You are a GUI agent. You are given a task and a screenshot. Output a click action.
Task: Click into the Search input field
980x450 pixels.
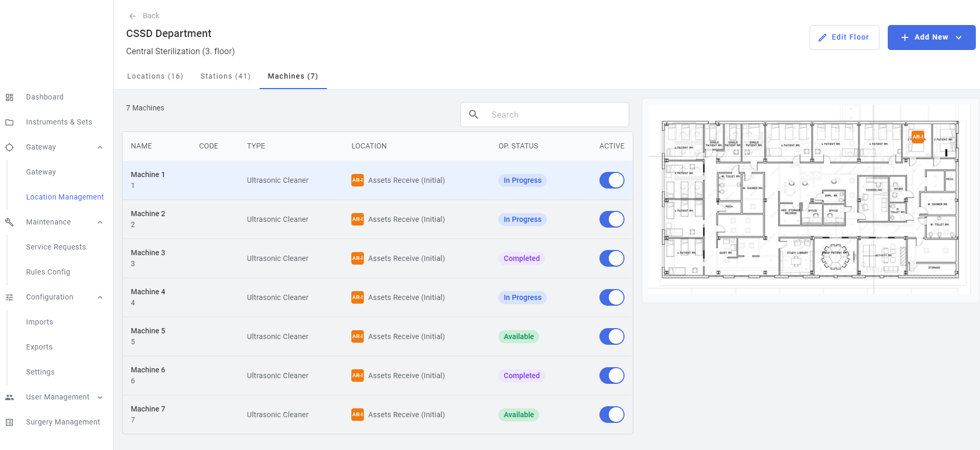tap(545, 115)
